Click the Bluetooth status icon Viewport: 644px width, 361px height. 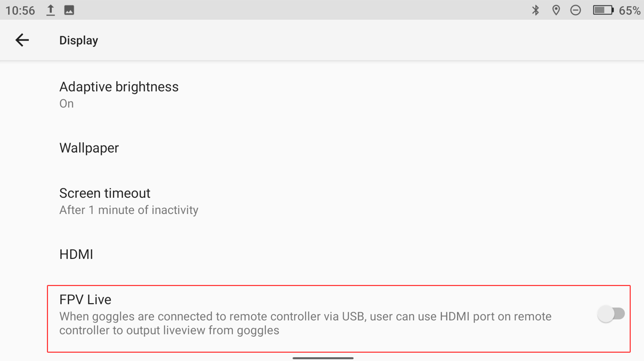click(535, 10)
